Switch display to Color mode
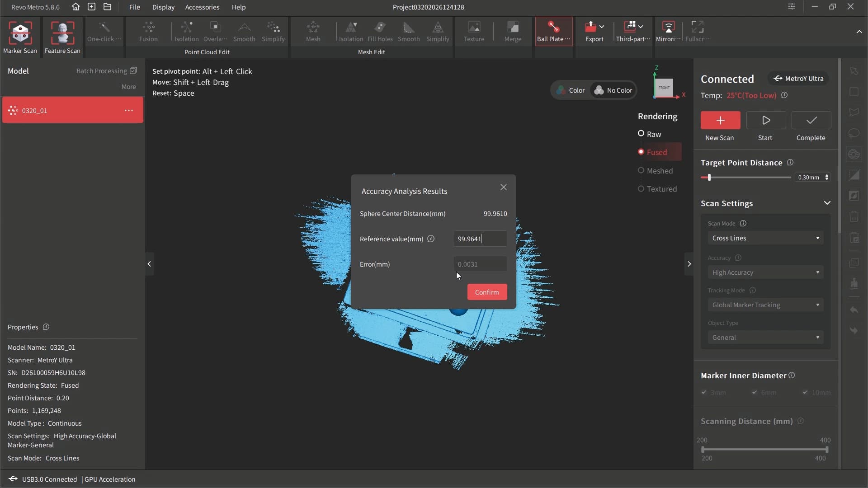The height and width of the screenshot is (488, 868). click(x=571, y=90)
